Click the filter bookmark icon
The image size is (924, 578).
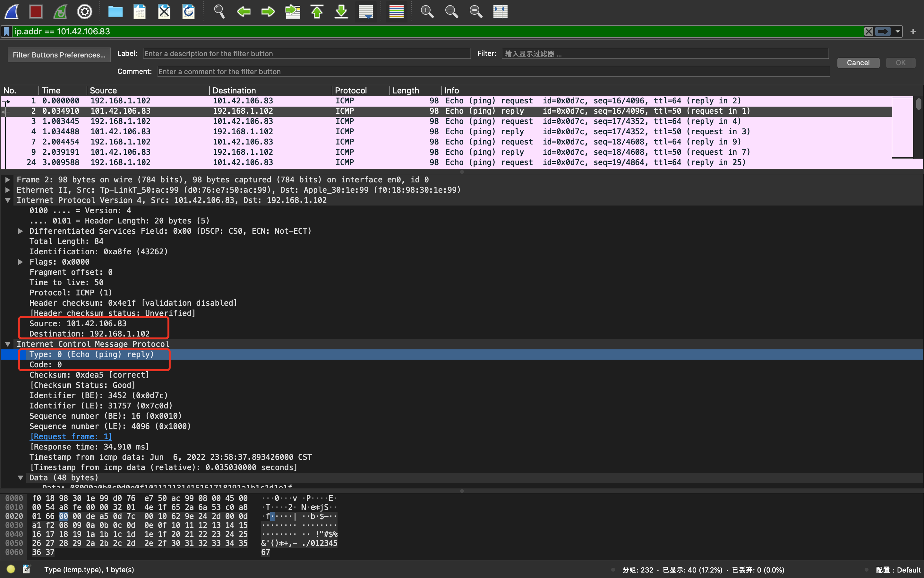[6, 31]
